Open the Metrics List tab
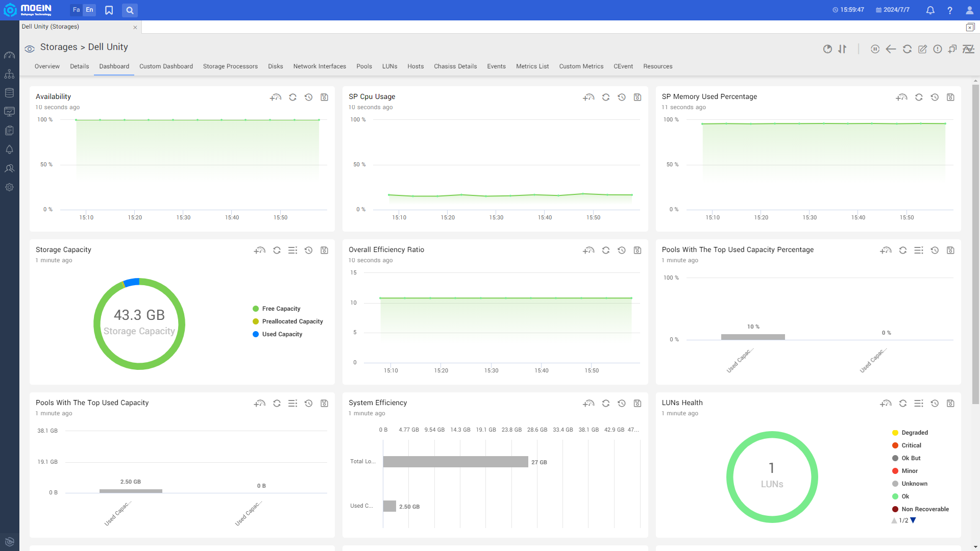 [532, 66]
